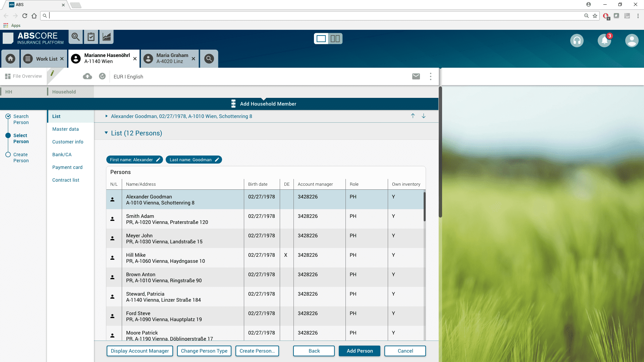Open Master data in side menu
Screen dimensions: 644x362
pyautogui.click(x=65, y=129)
